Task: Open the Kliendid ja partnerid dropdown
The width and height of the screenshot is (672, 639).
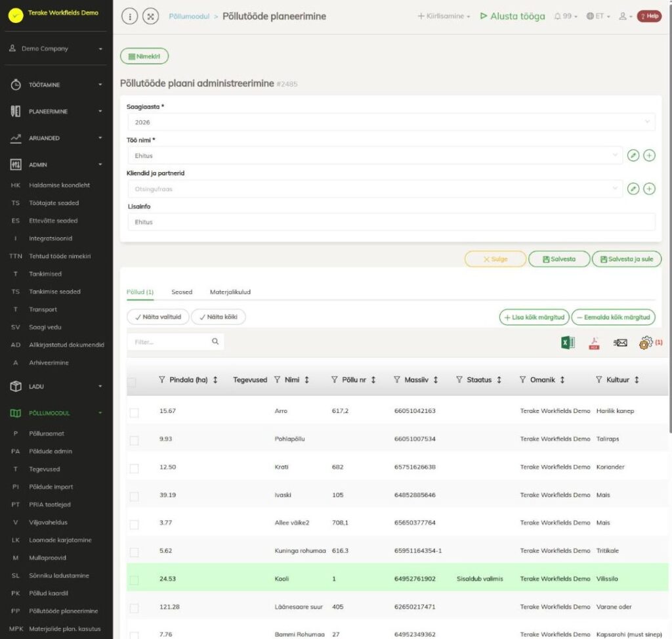Action: (x=375, y=188)
